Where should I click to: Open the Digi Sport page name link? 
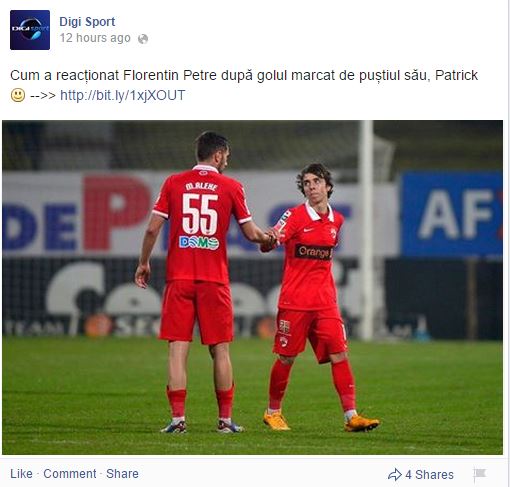coord(87,22)
